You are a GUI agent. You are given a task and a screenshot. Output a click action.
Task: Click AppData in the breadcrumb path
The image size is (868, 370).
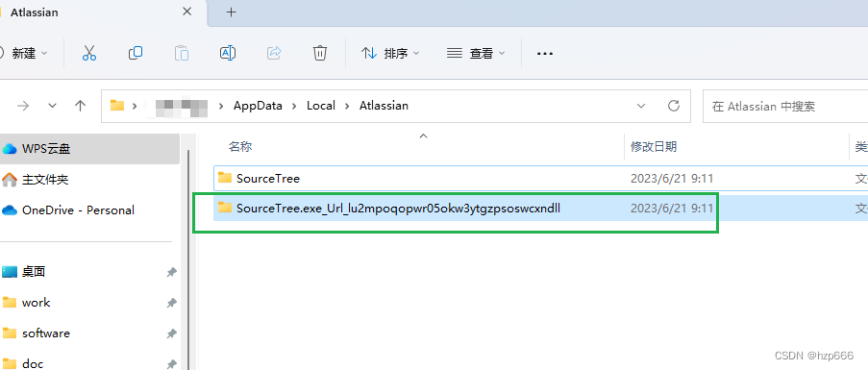(258, 106)
